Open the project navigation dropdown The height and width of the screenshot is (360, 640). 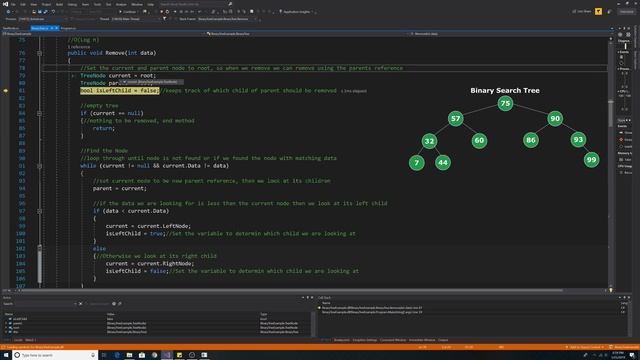coord(102,34)
